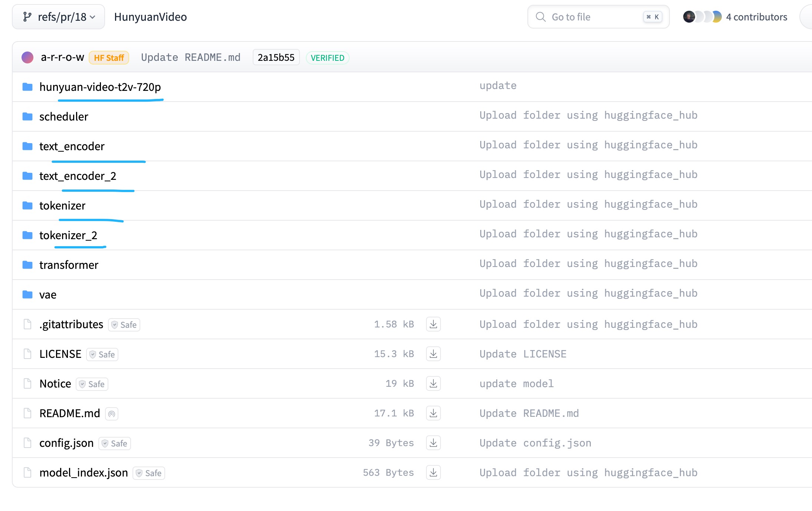Open the 4 contributors list
812x511 pixels.
click(x=756, y=17)
